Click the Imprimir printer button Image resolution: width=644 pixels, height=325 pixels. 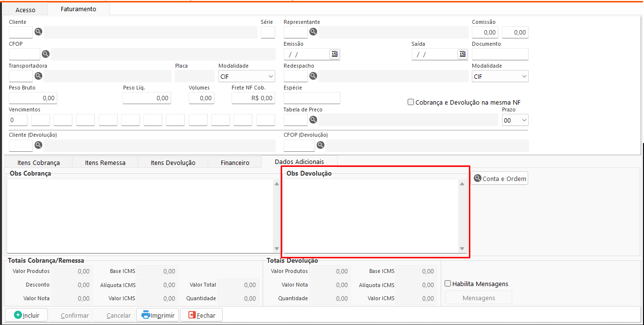(x=158, y=315)
